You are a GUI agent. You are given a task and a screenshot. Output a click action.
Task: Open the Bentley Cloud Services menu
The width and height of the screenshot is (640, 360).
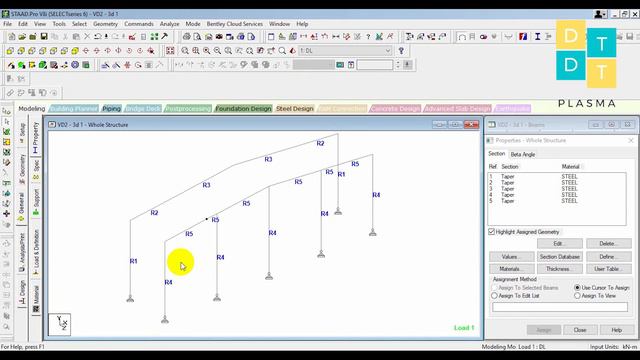coord(235,24)
